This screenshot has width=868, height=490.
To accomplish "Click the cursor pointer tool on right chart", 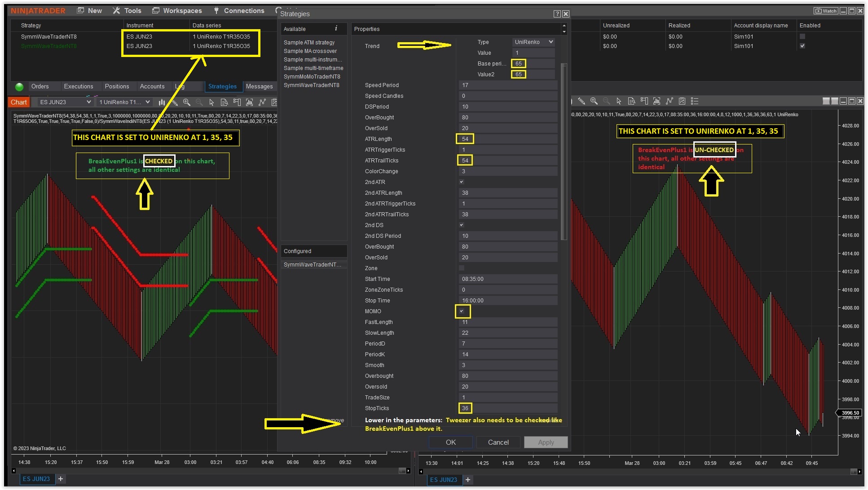I will [619, 101].
